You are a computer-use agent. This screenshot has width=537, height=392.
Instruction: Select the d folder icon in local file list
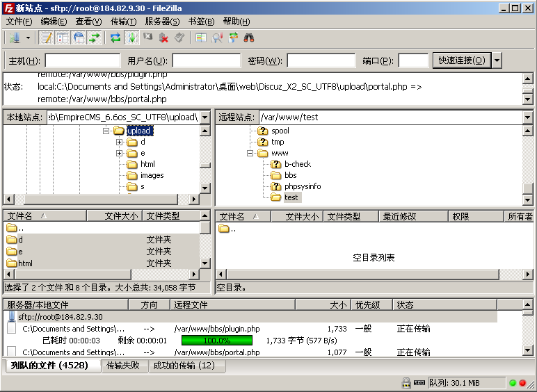point(12,240)
